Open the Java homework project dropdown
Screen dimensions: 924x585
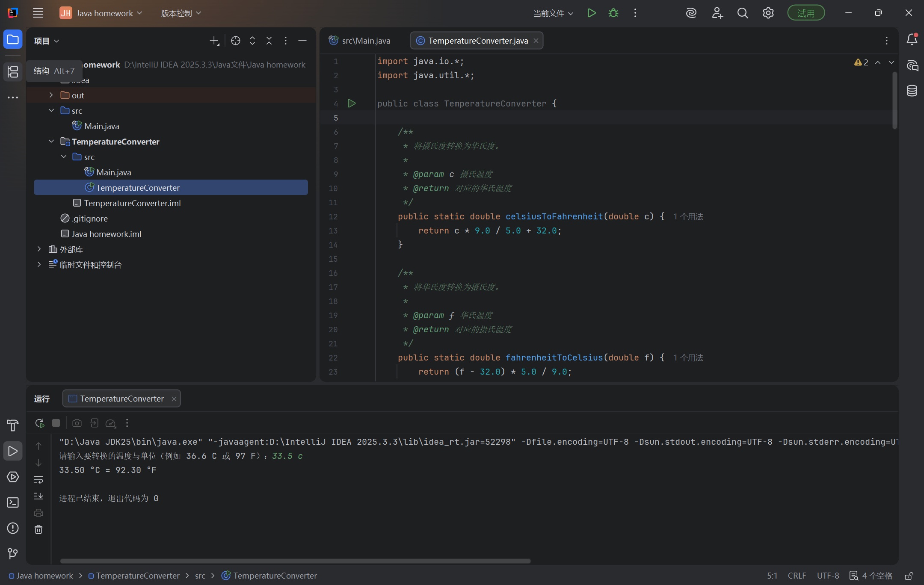point(104,13)
